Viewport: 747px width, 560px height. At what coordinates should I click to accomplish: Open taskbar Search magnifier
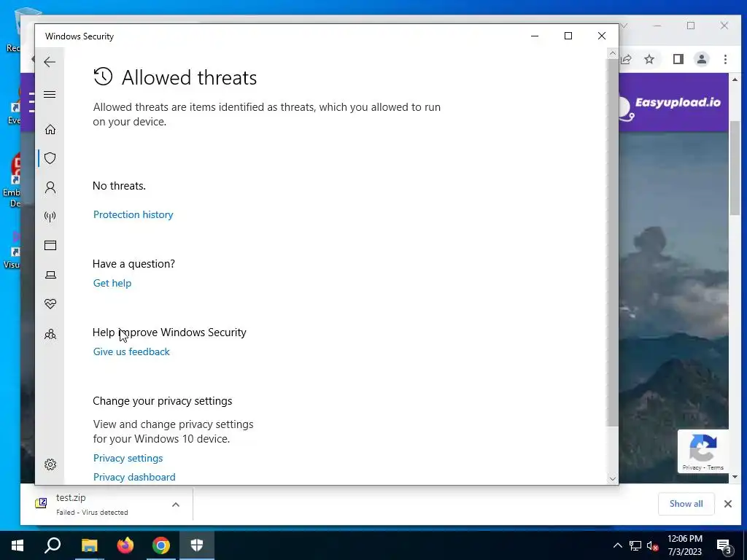[x=53, y=545]
